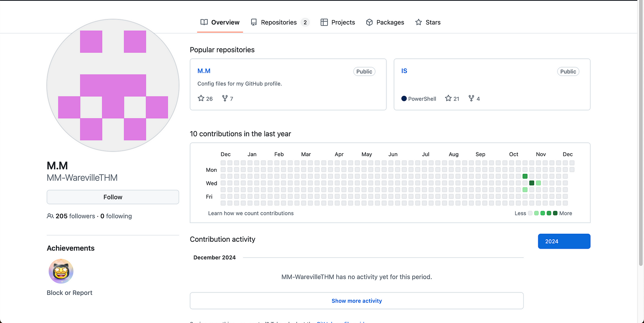Click the Repositories repo icon
The width and height of the screenshot is (644, 323).
[x=254, y=22]
